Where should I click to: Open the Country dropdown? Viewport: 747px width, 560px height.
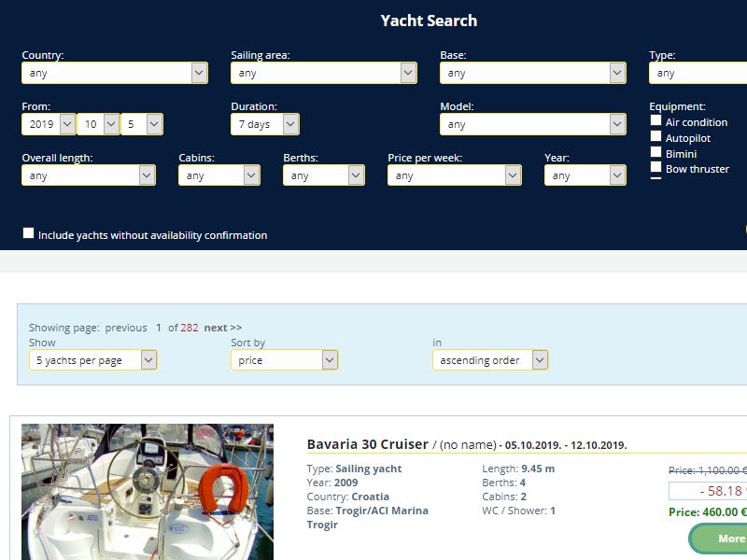(x=114, y=73)
